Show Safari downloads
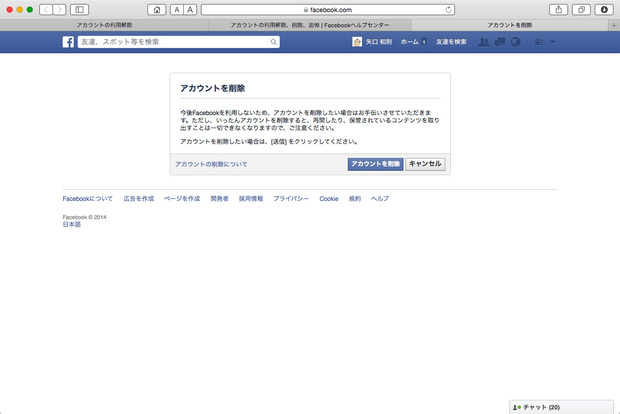This screenshot has height=414, width=620. (603, 9)
